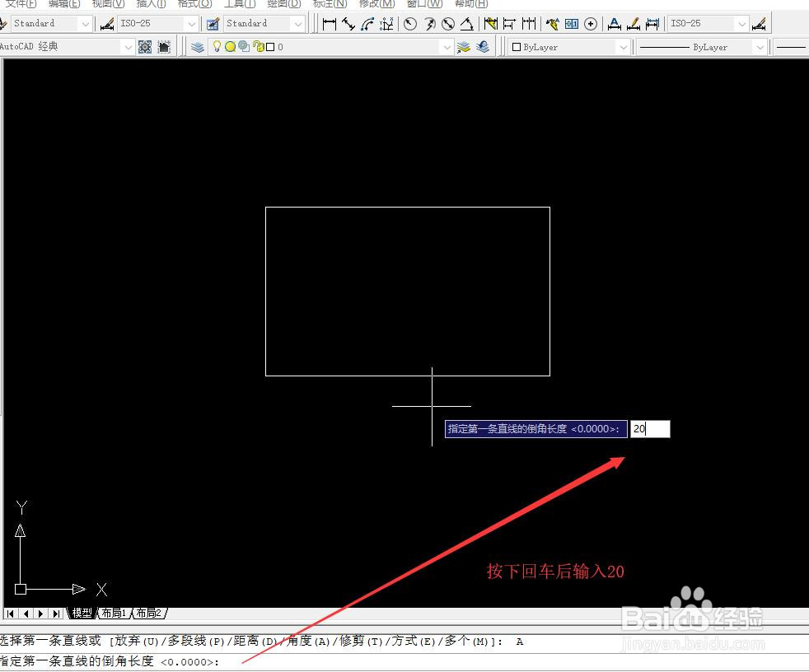Viewport: 809px width, 672px height.
Task: Open Dimension Style manager at toolbar's right end
Action: [759, 24]
